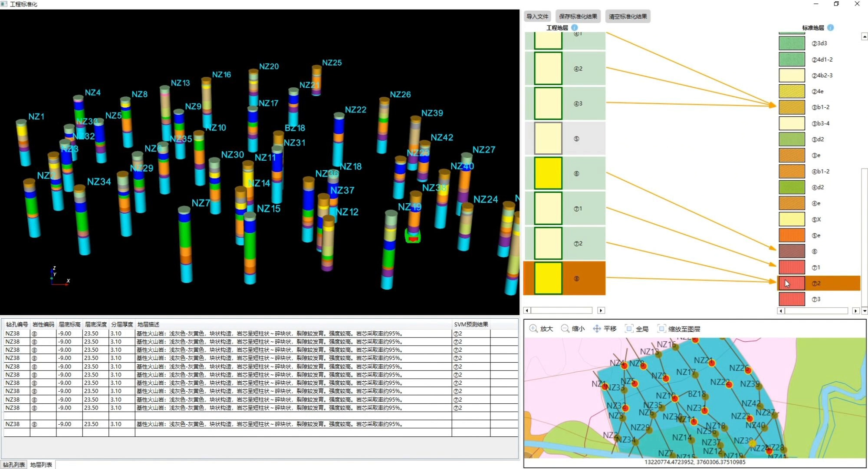Screen dimensions: 868x469
Task: Click the 全局 full extent icon
Action: (x=629, y=329)
